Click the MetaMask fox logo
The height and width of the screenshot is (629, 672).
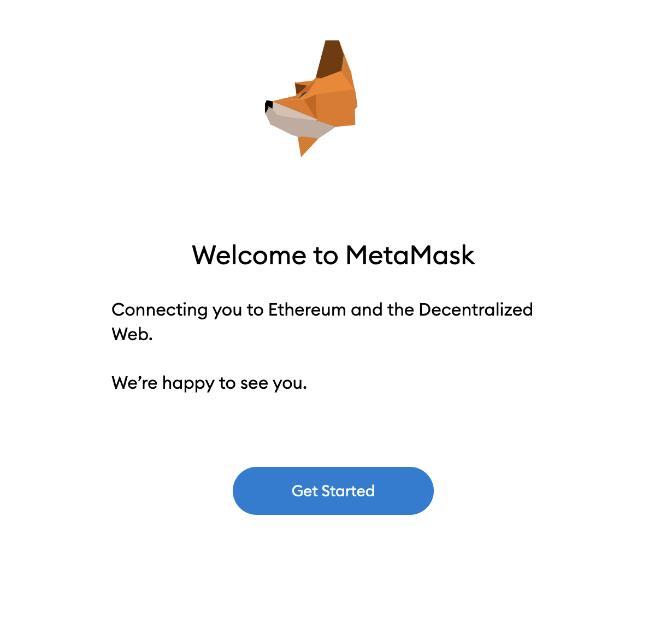[311, 98]
